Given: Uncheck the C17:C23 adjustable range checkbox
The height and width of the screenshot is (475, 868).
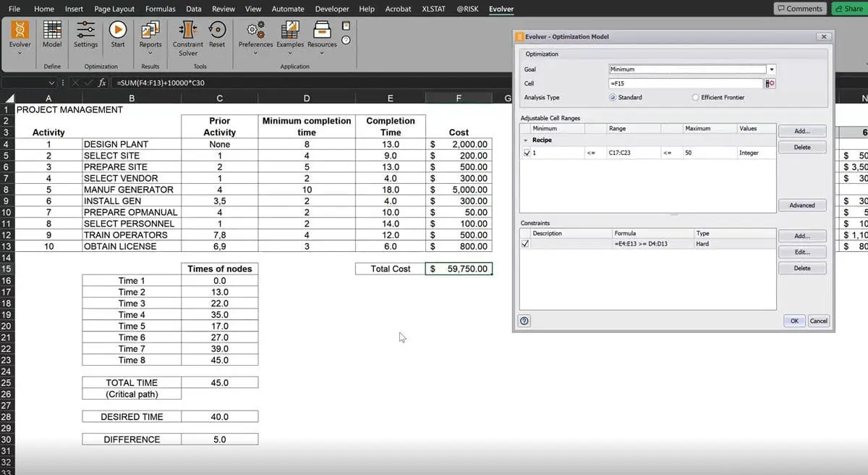Looking at the screenshot, I should pyautogui.click(x=526, y=153).
